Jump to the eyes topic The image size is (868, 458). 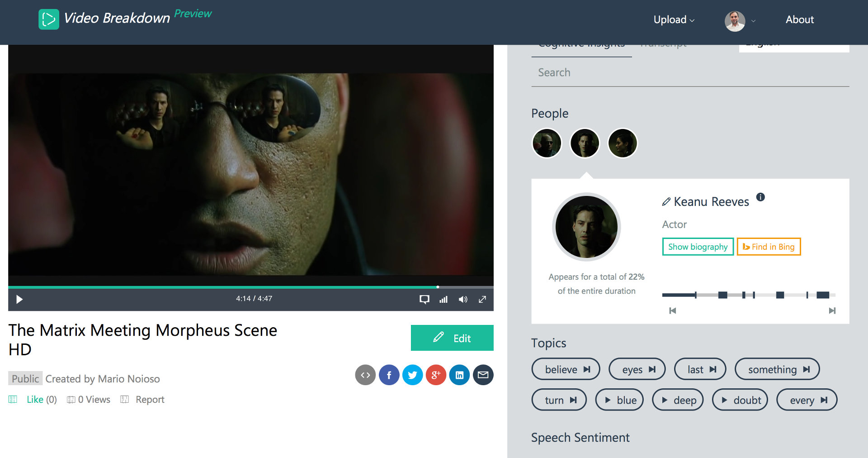click(x=637, y=369)
